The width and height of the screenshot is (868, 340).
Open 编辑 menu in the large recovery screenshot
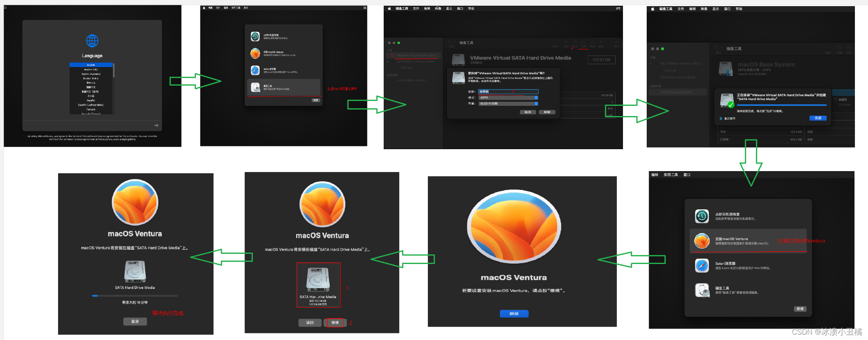tap(654, 175)
